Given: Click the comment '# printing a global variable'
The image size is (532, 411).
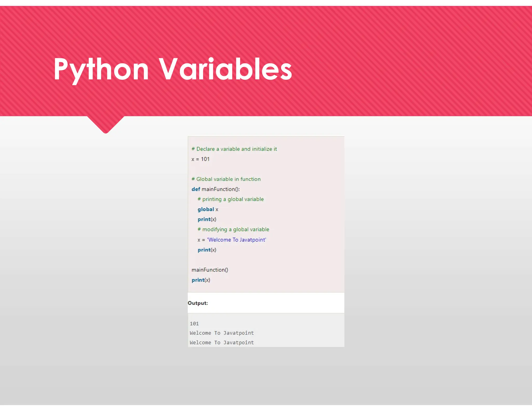Looking at the screenshot, I should point(231,199).
